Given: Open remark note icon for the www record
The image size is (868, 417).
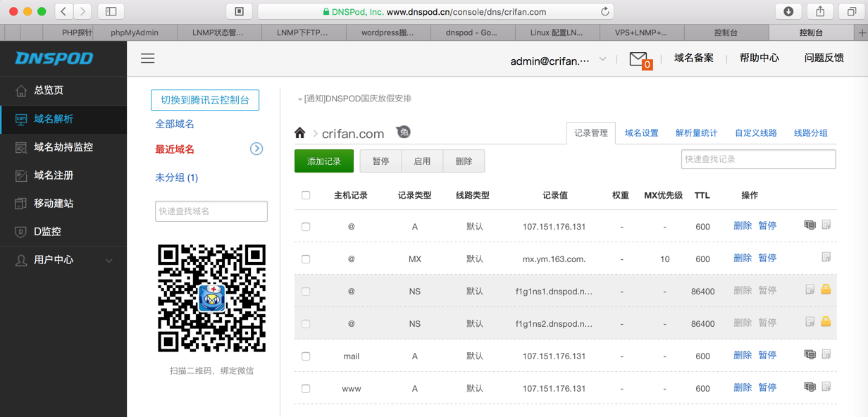Looking at the screenshot, I should coord(826,387).
